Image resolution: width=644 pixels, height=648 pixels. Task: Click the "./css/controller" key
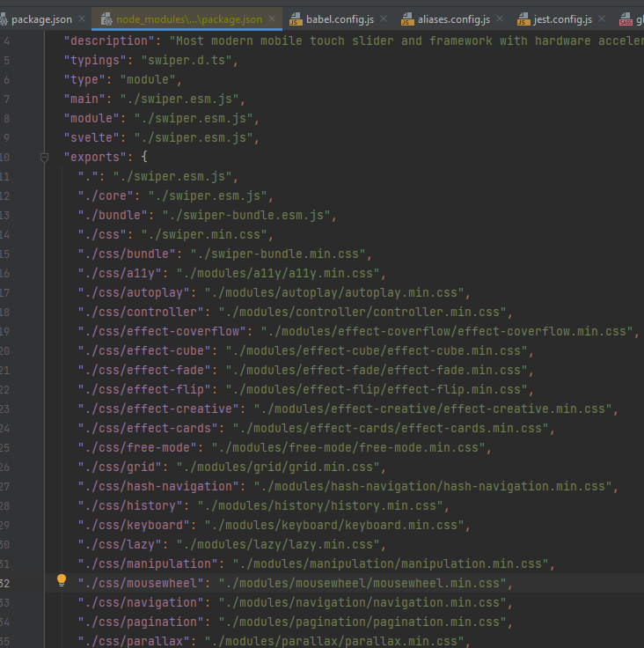(141, 312)
